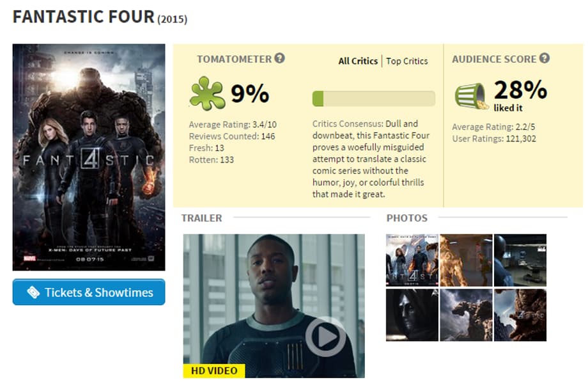Viewport: 588px width, 382px height.
Task: Open the masked Doctor Doom photo thumbnail
Action: [412, 315]
